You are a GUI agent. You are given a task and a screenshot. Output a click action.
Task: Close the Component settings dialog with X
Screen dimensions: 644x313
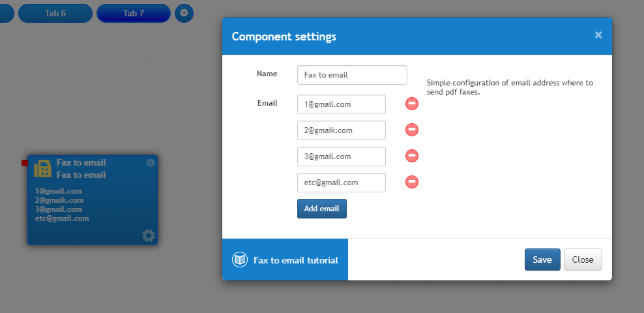click(x=598, y=35)
